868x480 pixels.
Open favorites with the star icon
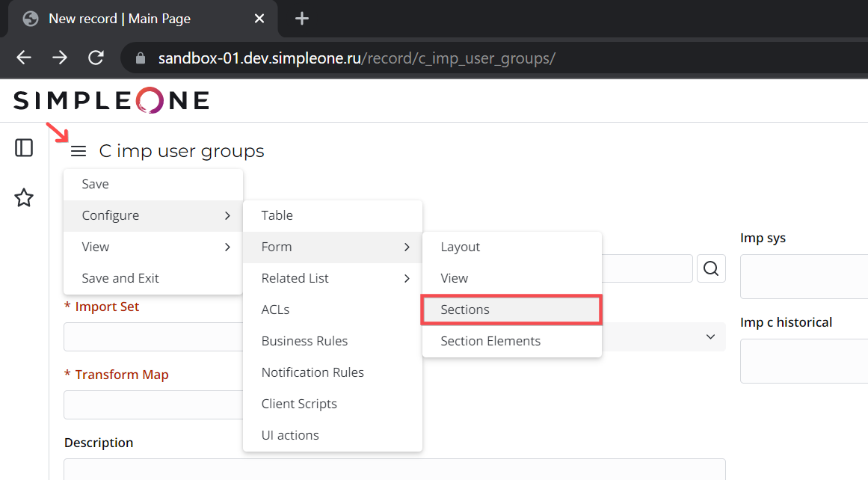[24, 198]
